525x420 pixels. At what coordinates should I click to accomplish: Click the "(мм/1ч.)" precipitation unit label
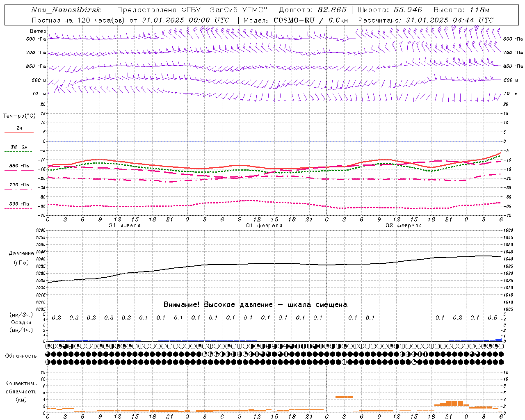[21, 330]
